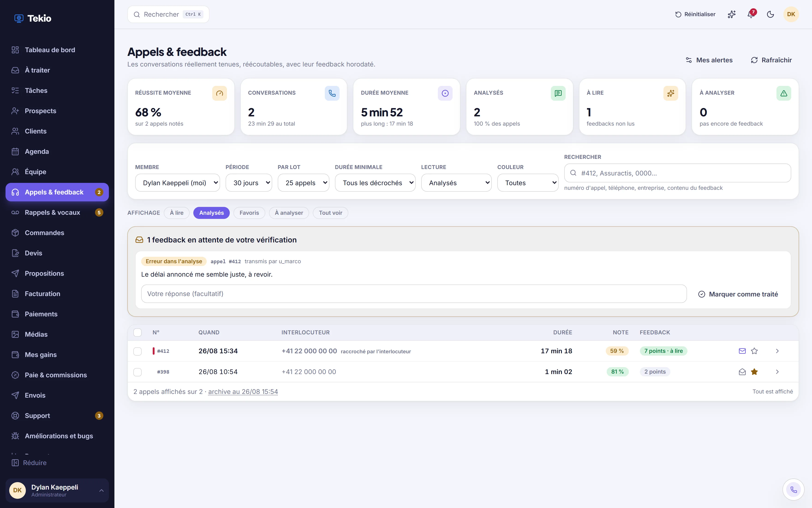This screenshot has width=812, height=508.
Task: Click the Support lifebuoy icon
Action: point(15,416)
